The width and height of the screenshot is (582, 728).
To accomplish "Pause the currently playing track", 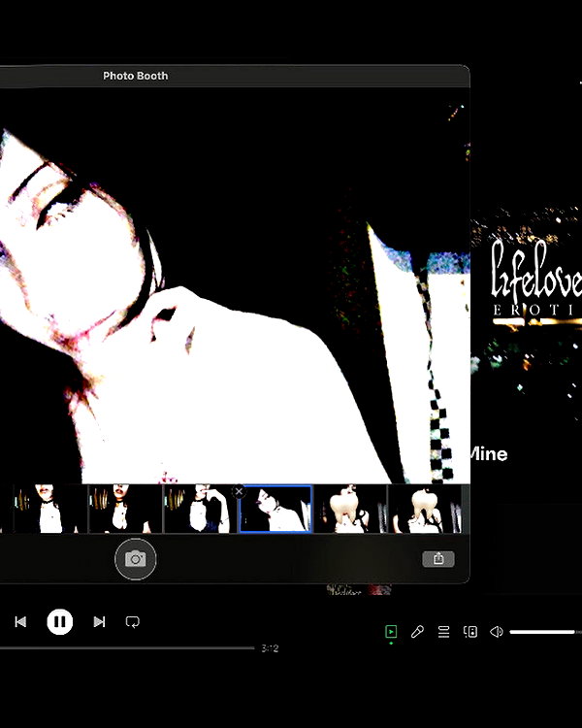I will (x=60, y=621).
